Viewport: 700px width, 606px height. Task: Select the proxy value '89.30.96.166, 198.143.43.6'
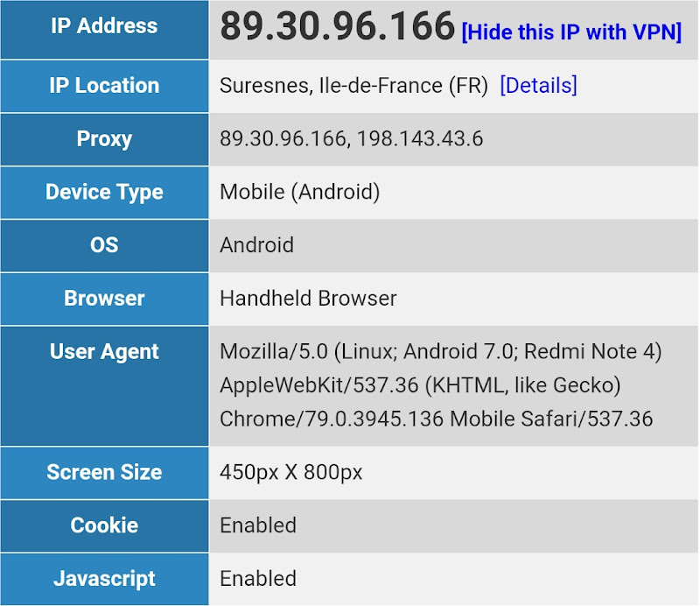[352, 138]
